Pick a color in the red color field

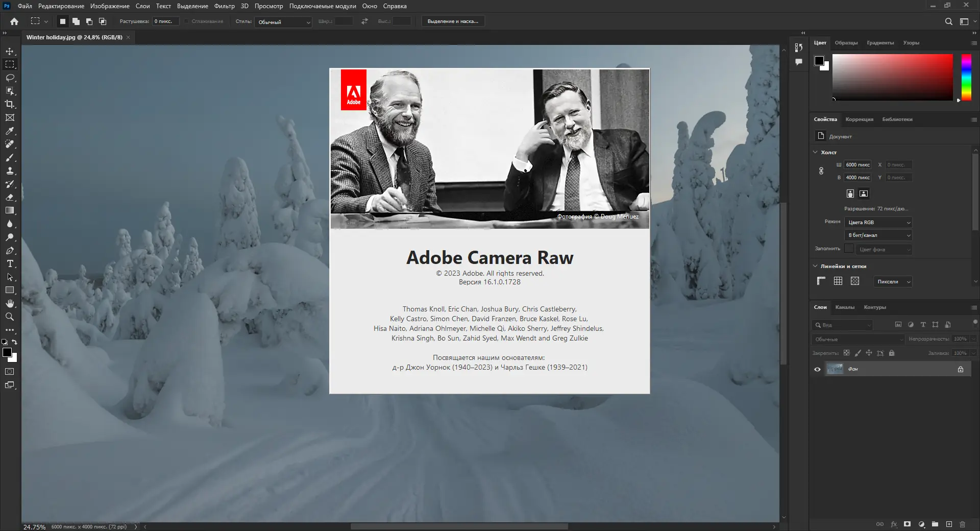[892, 77]
